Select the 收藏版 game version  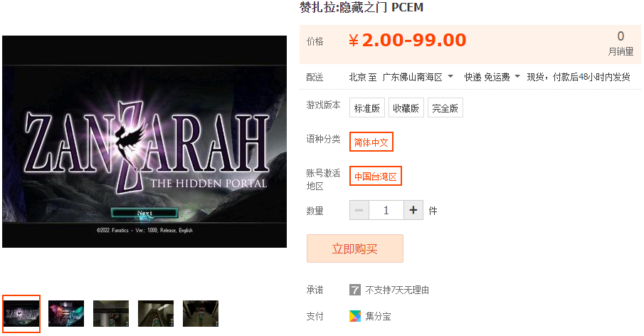(406, 107)
